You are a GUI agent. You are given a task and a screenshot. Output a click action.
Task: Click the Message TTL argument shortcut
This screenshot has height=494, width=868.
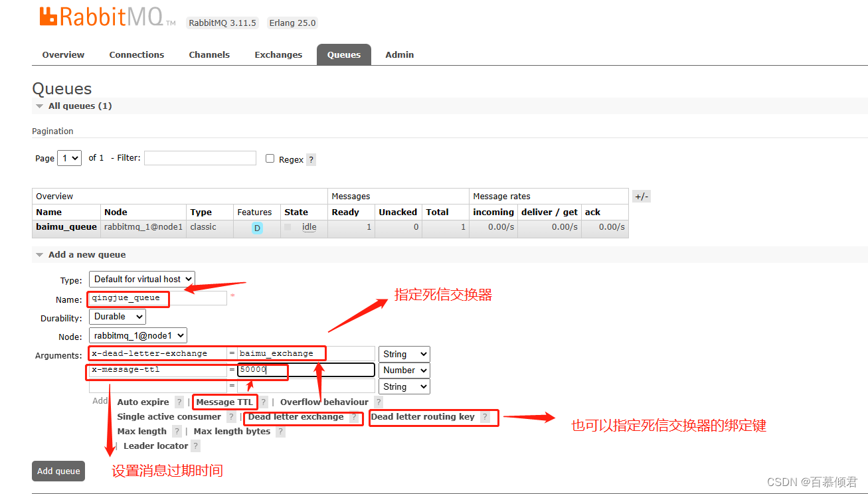pos(224,402)
